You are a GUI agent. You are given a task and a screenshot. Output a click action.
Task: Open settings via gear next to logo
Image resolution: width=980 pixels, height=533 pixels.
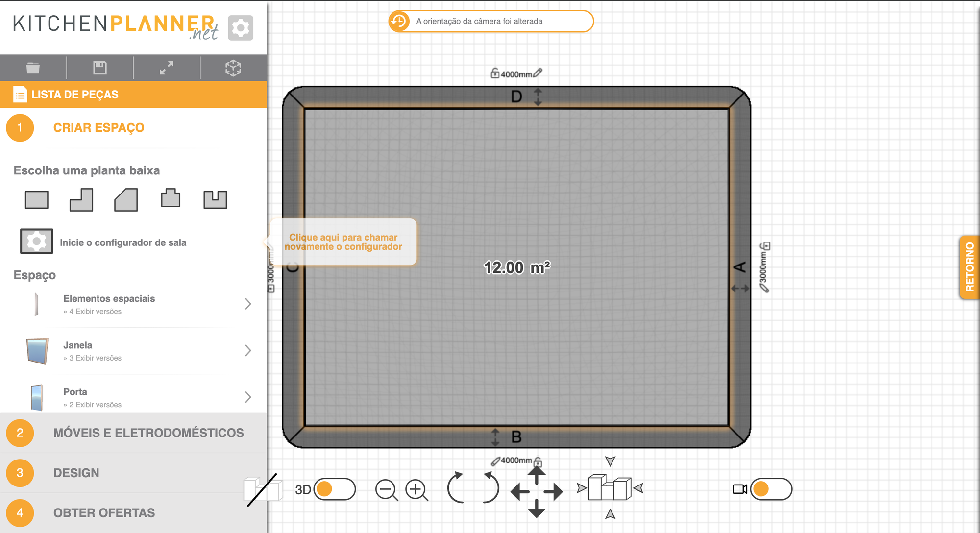[x=240, y=27]
